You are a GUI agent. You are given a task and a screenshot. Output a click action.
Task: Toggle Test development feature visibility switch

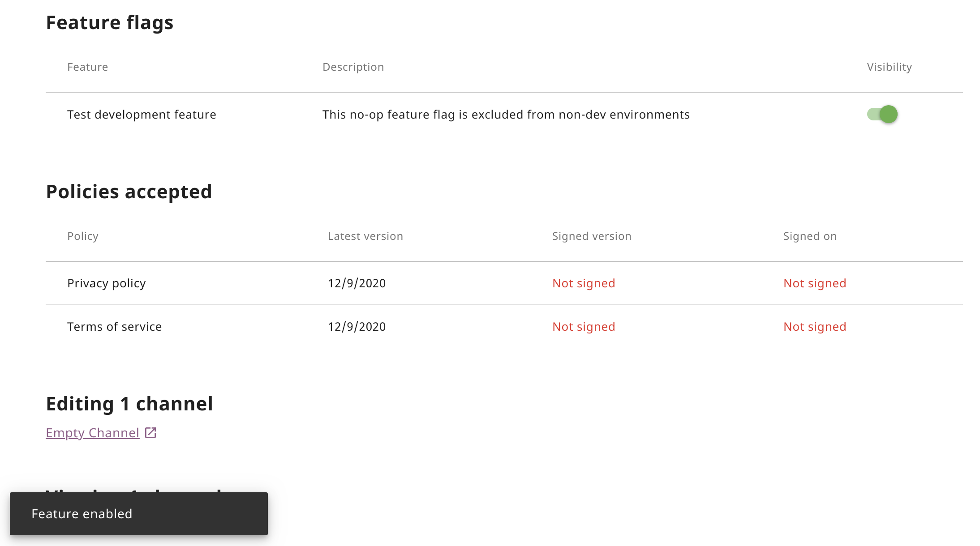(882, 114)
